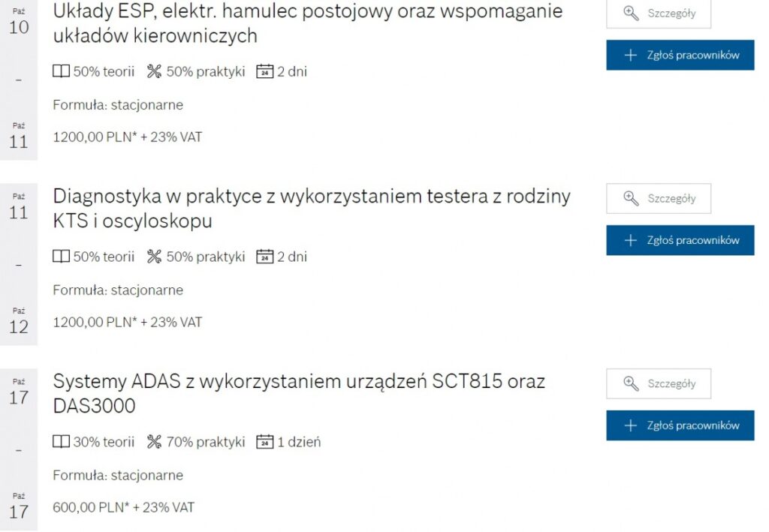Click the book icon in the ESP course row
This screenshot has width=769, height=532.
[61, 72]
